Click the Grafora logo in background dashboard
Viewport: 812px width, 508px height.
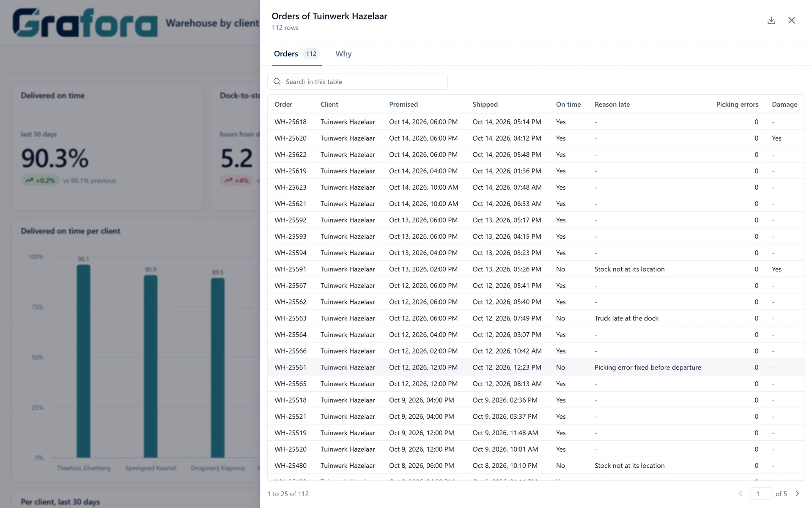pyautogui.click(x=85, y=23)
